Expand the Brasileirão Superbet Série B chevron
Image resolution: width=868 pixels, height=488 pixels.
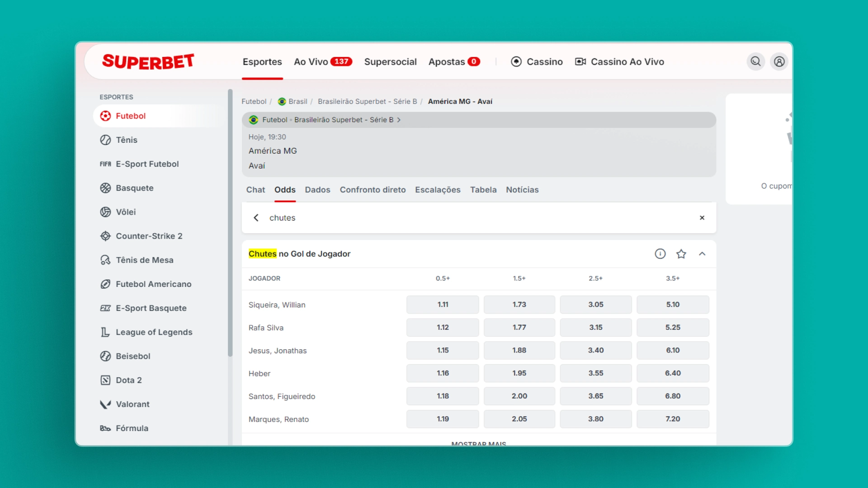[x=399, y=120]
